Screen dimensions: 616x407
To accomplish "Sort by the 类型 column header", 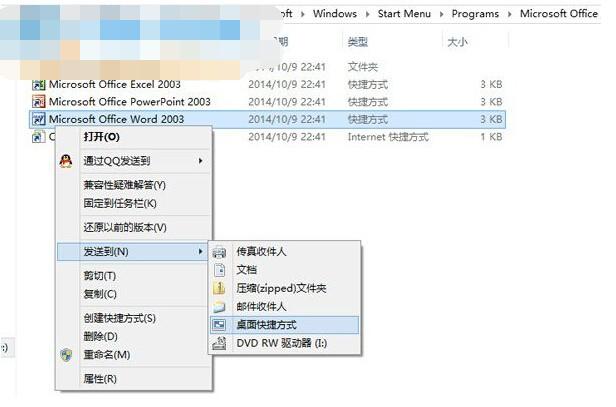I will coord(358,42).
